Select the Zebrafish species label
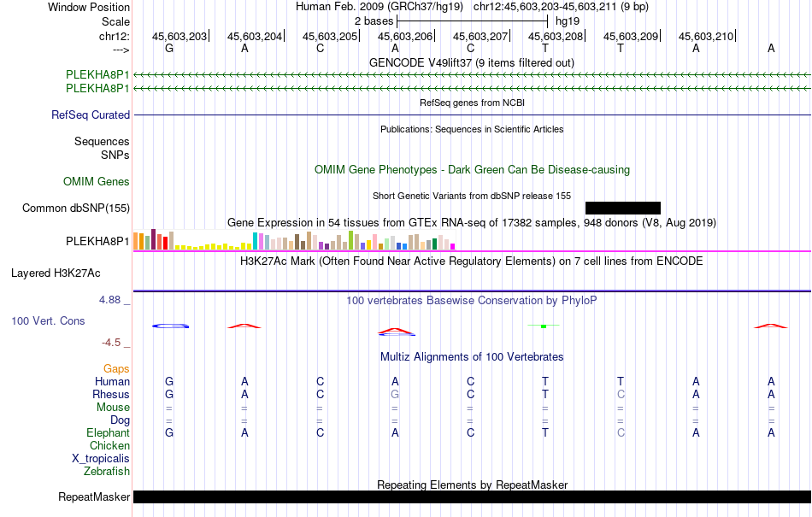 (x=107, y=472)
